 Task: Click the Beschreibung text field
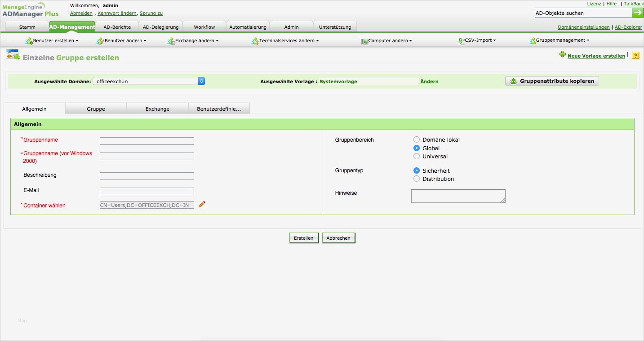pos(147,176)
